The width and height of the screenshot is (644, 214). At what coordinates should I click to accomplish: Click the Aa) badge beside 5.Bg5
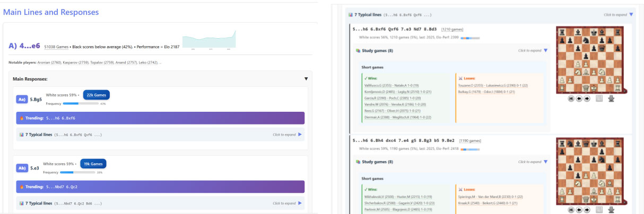[22, 99]
